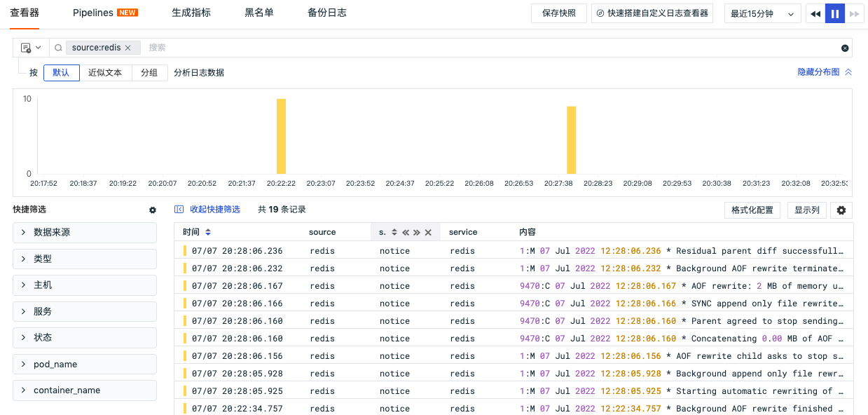Expand the container_name filter

click(85, 390)
